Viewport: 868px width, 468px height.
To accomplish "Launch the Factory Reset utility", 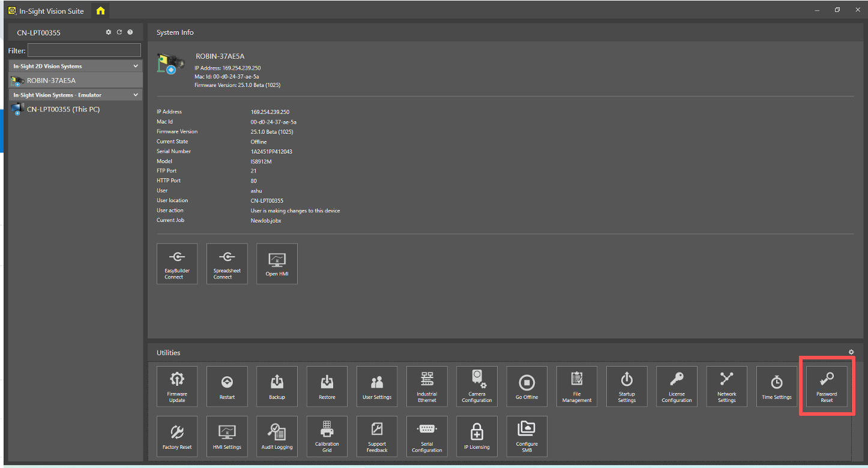I will [x=177, y=436].
